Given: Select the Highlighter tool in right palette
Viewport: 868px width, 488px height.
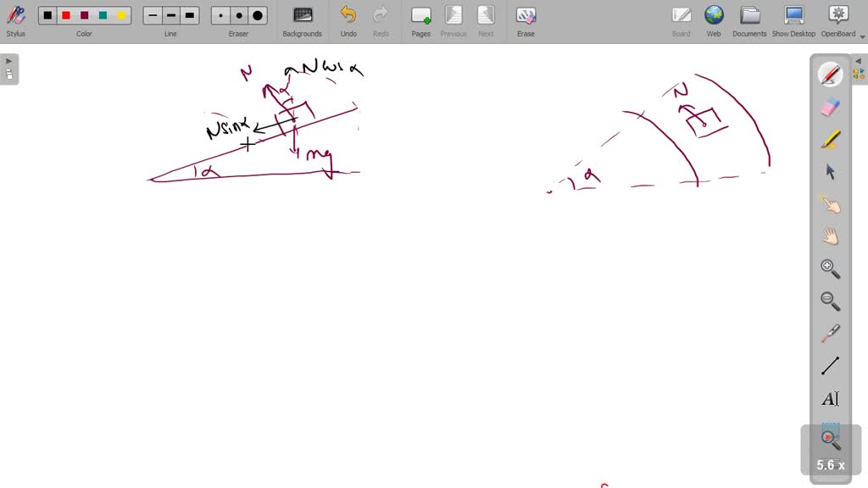Looking at the screenshot, I should point(830,139).
